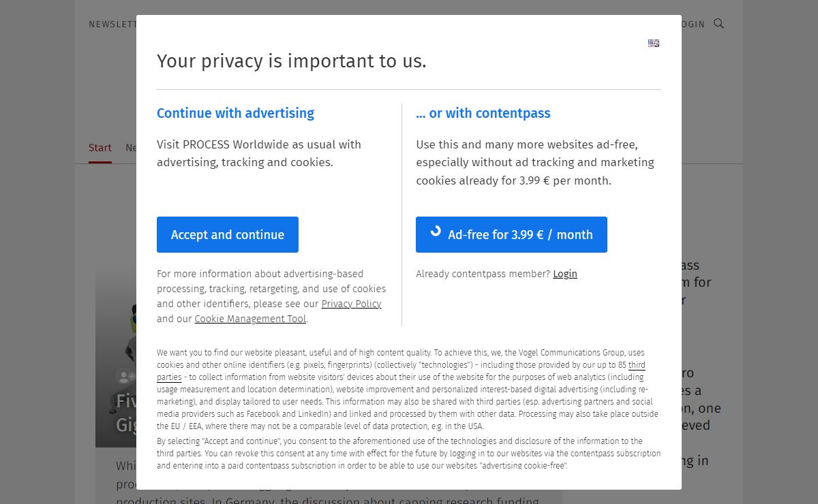Viewport: 818px width, 504px height.
Task: Open the featured article thumbnail image
Action: [116, 358]
